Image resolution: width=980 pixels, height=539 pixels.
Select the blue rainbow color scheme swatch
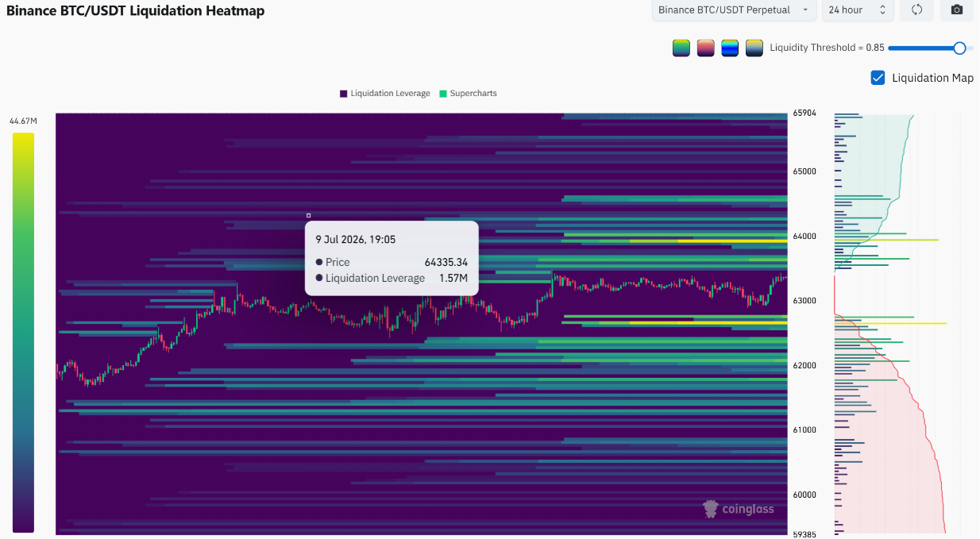pos(730,48)
